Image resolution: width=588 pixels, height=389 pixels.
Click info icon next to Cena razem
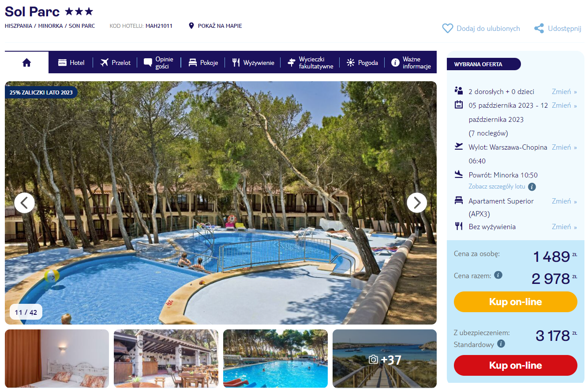(498, 275)
